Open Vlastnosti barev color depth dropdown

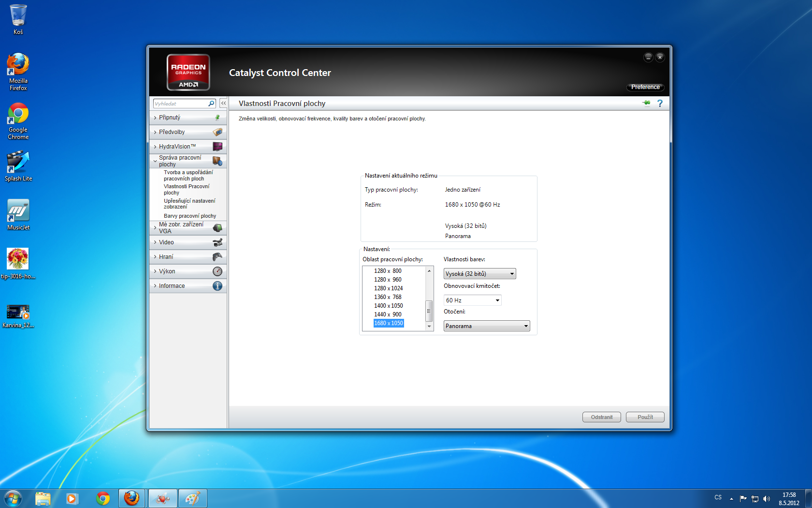point(479,274)
